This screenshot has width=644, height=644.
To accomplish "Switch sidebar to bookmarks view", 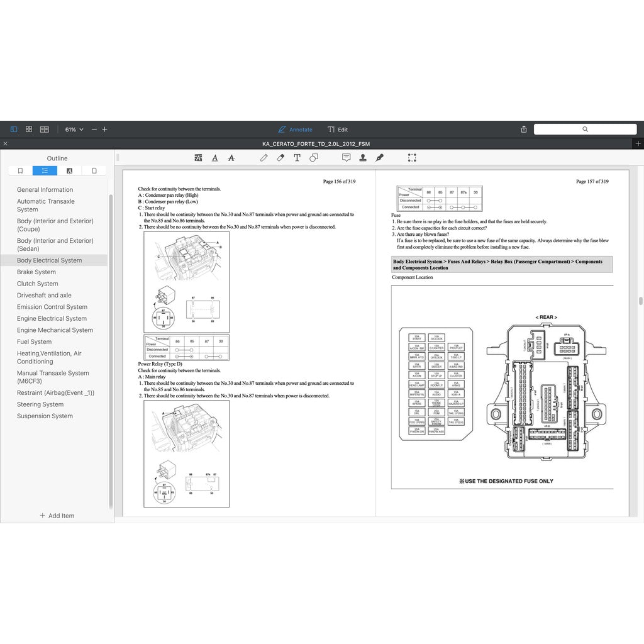I will [19, 170].
